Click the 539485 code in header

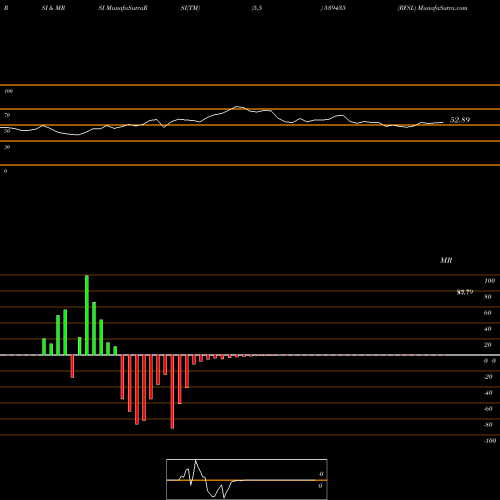pos(334,8)
